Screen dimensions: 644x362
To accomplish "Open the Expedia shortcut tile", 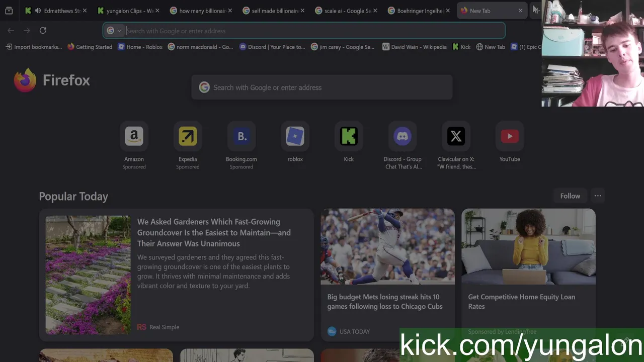I will 188,136.
